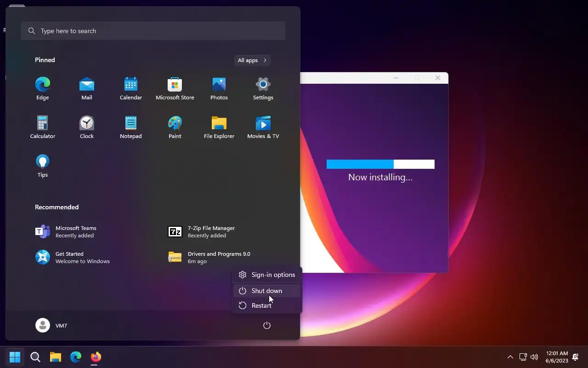Show hidden tray icons chevron

tap(510, 357)
